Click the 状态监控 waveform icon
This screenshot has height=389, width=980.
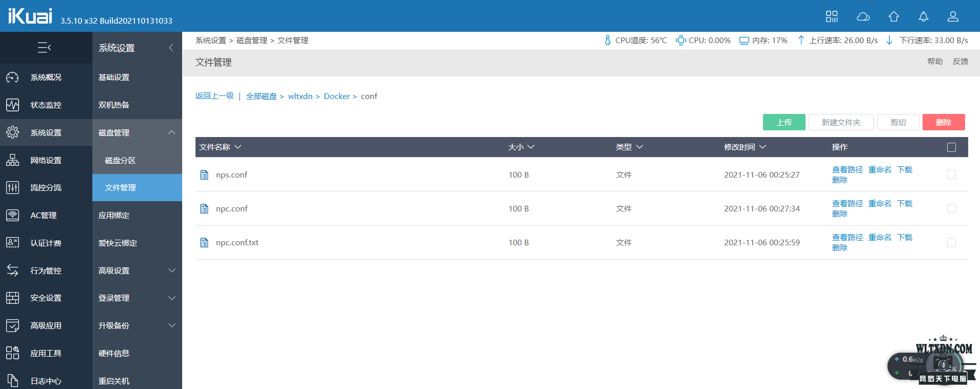click(12, 105)
